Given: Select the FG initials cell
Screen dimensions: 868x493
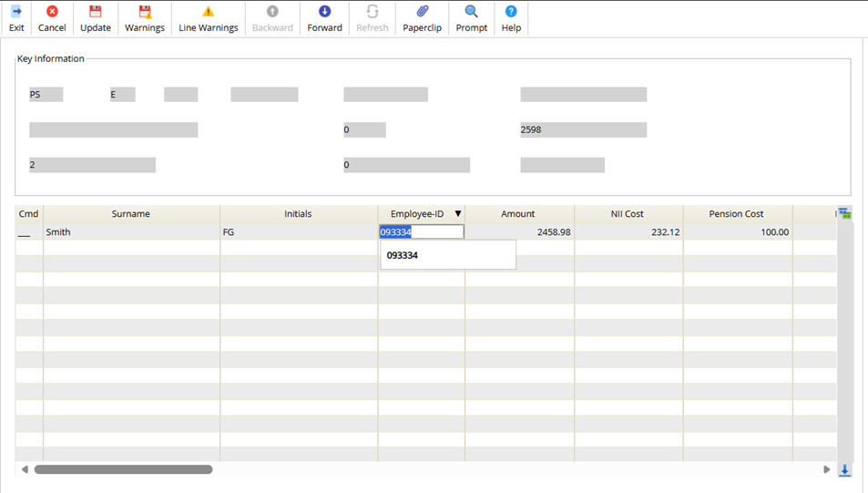Looking at the screenshot, I should 299,232.
